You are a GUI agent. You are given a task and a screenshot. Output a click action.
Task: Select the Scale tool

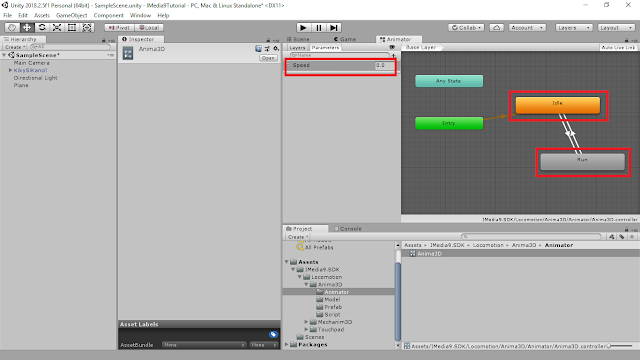(x=57, y=27)
